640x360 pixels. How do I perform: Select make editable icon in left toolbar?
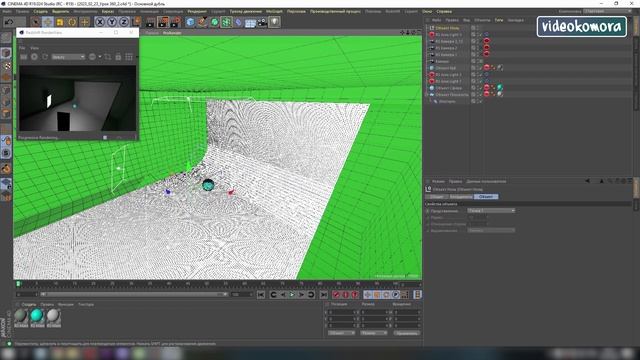click(6, 38)
